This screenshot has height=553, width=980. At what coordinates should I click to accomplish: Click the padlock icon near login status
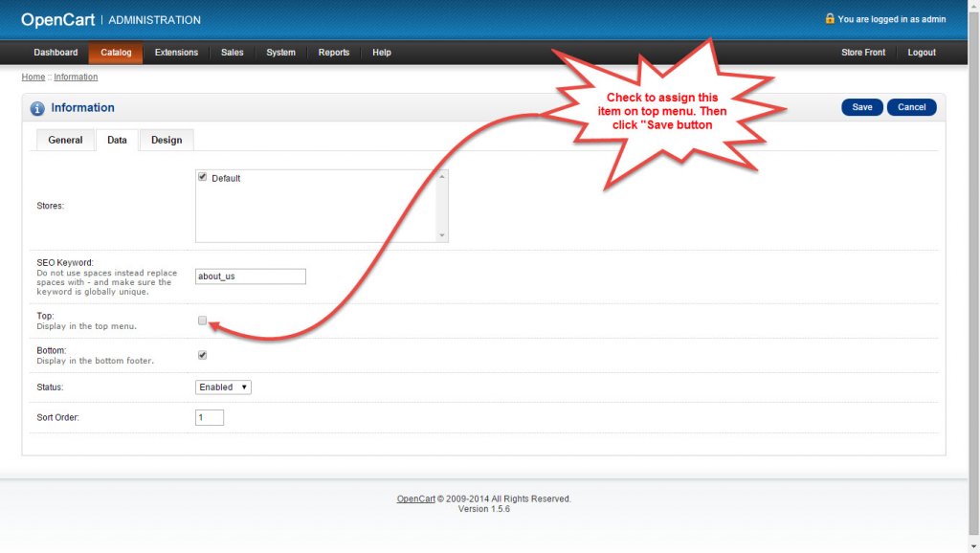[x=830, y=19]
